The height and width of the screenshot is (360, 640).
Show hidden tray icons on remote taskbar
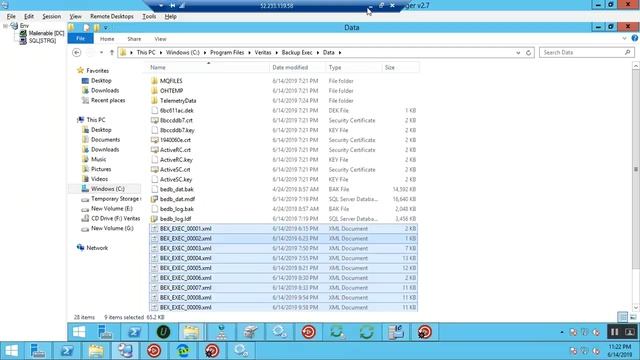tap(562, 332)
